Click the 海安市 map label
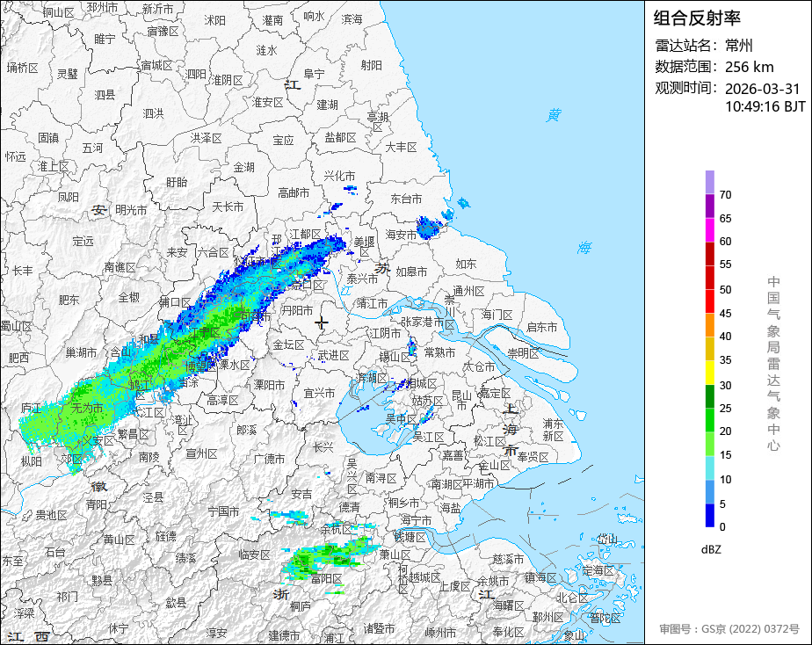This screenshot has width=812, height=645. coord(402,234)
